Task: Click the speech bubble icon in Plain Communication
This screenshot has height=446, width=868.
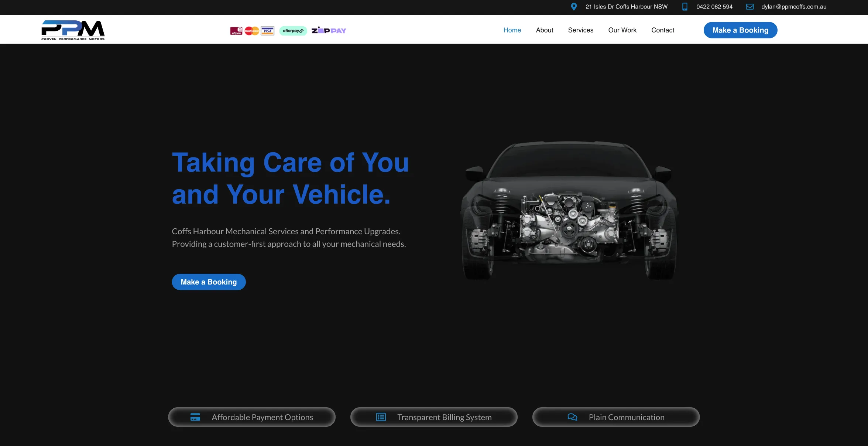Action: click(572, 417)
